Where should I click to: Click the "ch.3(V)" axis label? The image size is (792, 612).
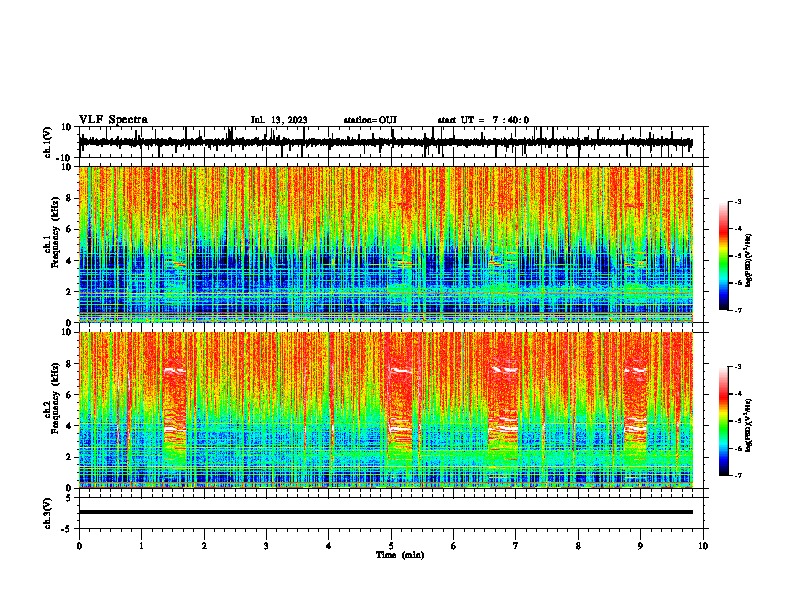(x=48, y=513)
